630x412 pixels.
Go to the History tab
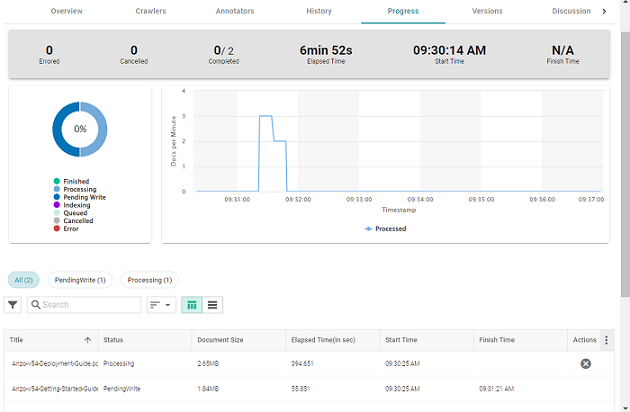(x=319, y=11)
